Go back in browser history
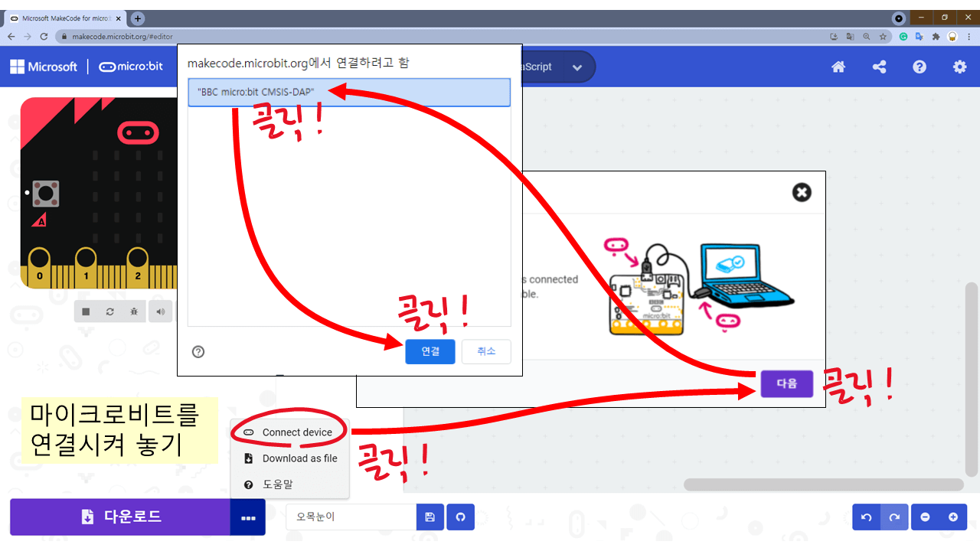The height and width of the screenshot is (551, 980). click(11, 36)
